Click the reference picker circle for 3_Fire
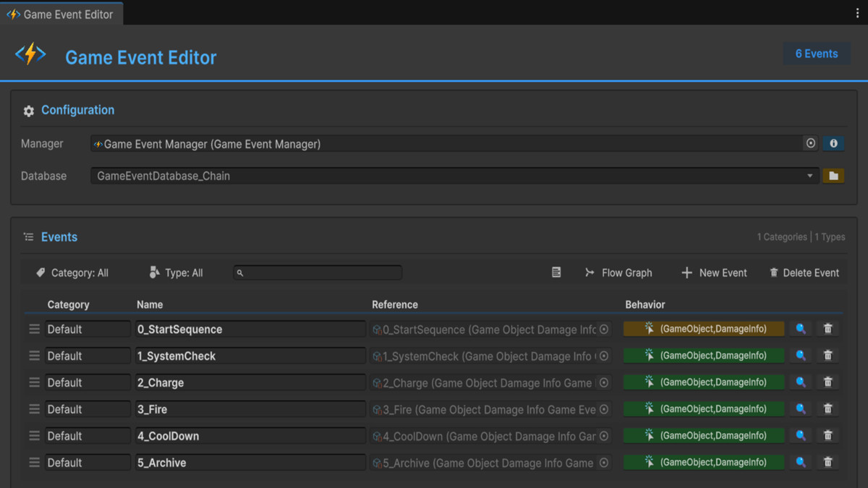868x488 pixels. [x=603, y=408]
